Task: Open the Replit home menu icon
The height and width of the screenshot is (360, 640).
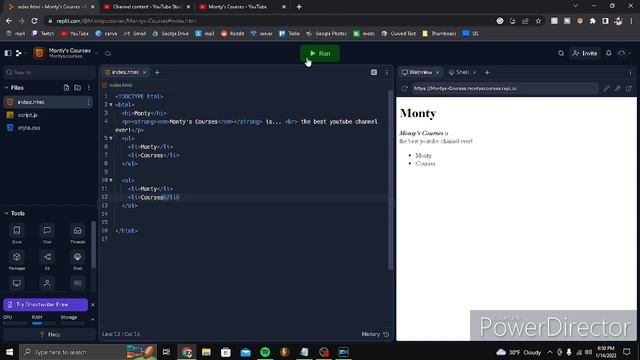Action: [x=19, y=53]
